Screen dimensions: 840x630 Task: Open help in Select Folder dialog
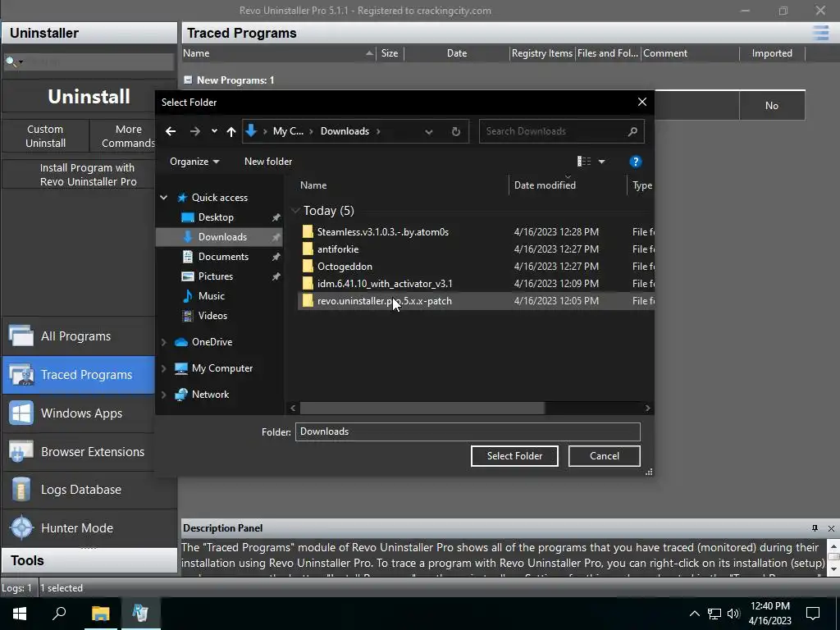click(x=636, y=162)
